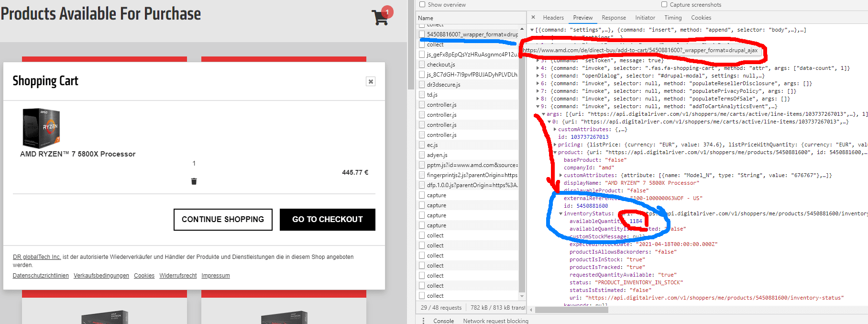Select the dfp.1.0.0.js request
This screenshot has height=324, width=868.
pos(468,185)
